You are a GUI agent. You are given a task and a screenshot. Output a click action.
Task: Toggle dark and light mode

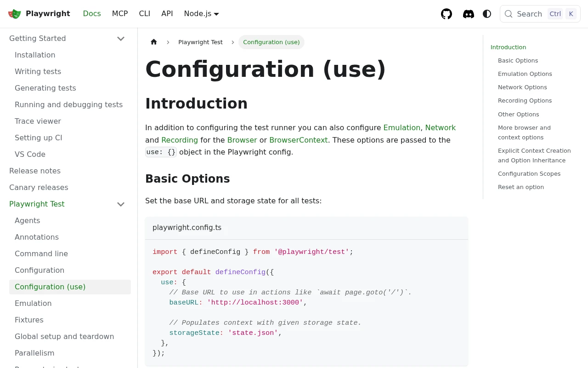coord(487,14)
